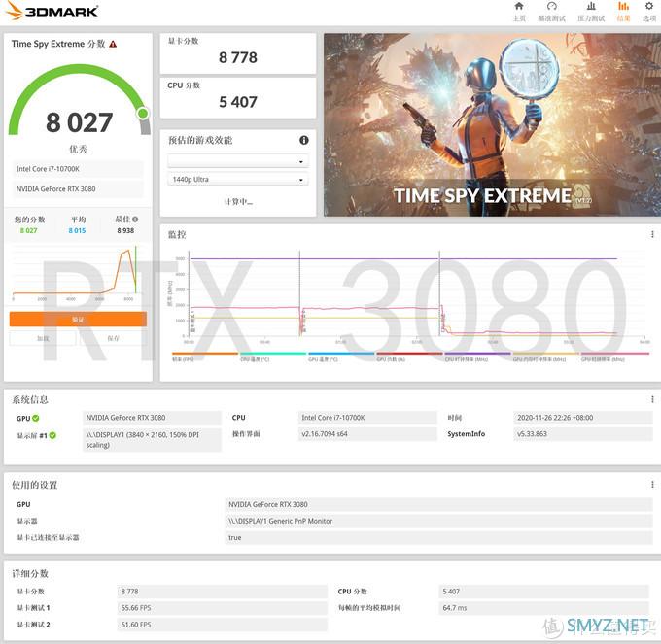661x644 pixels.
Task: Click the save (保存) button
Action: pyautogui.click(x=113, y=338)
